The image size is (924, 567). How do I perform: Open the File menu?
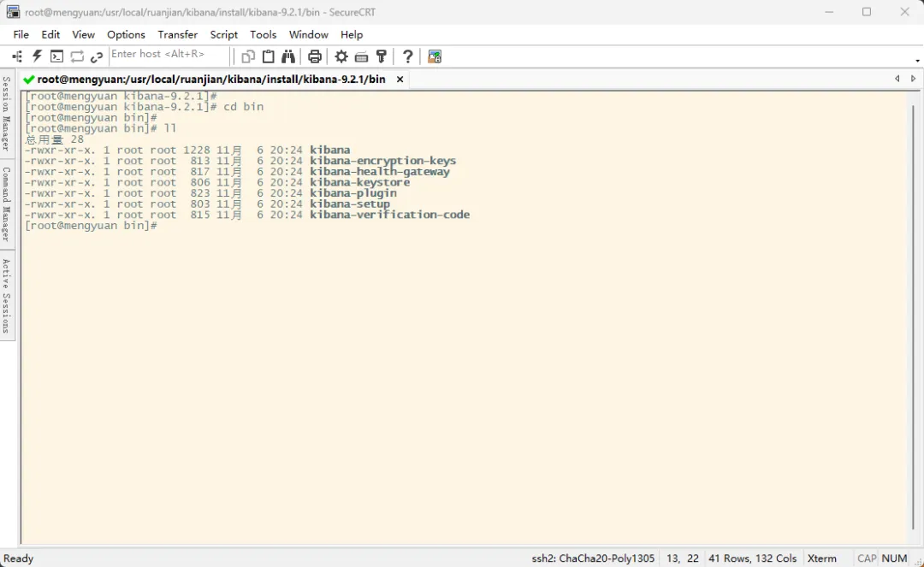coord(21,35)
